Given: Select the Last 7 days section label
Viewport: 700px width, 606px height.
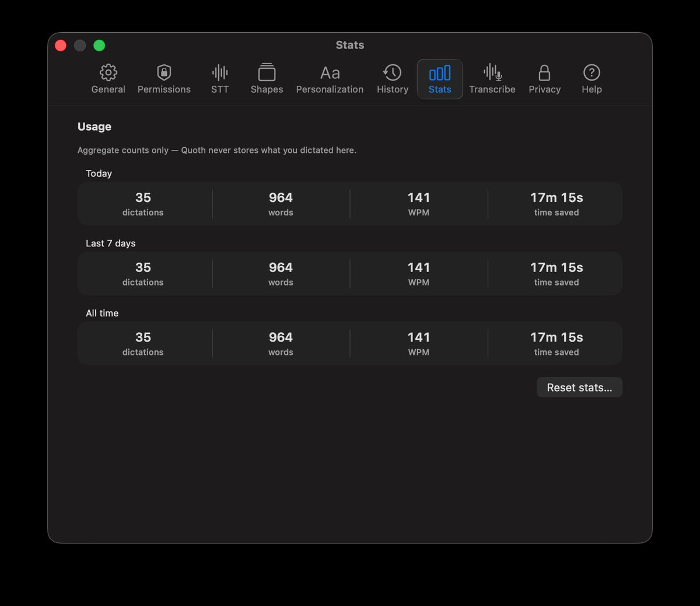Looking at the screenshot, I should [111, 243].
